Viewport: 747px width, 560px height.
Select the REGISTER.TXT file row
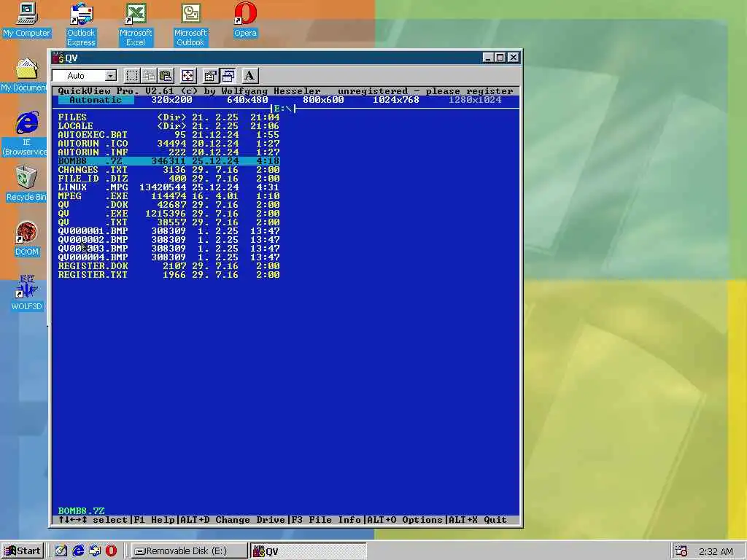pos(169,275)
